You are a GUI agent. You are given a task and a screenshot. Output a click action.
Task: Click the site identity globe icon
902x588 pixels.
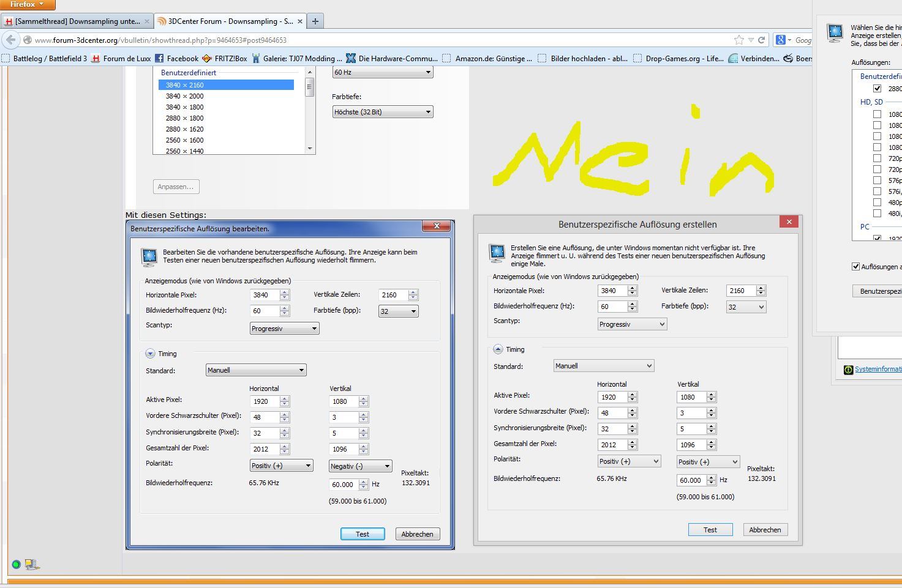27,40
